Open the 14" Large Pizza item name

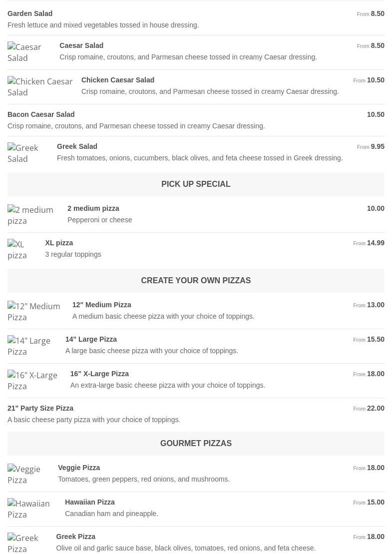point(91,339)
